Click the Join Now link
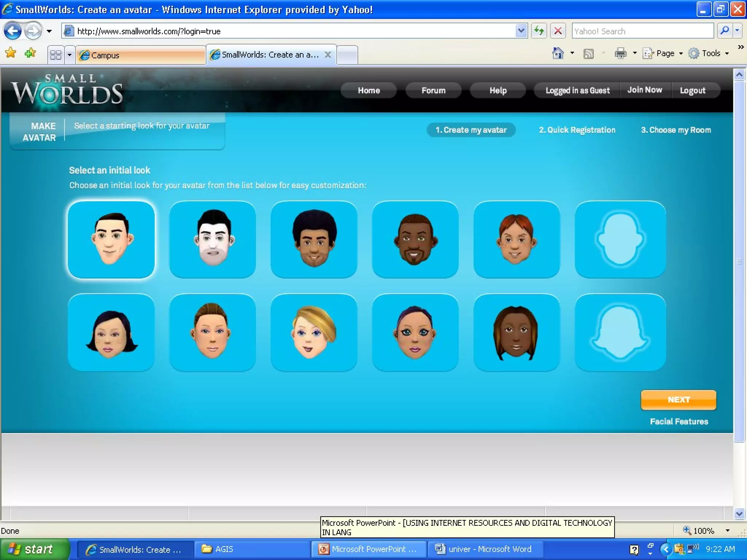 (645, 90)
